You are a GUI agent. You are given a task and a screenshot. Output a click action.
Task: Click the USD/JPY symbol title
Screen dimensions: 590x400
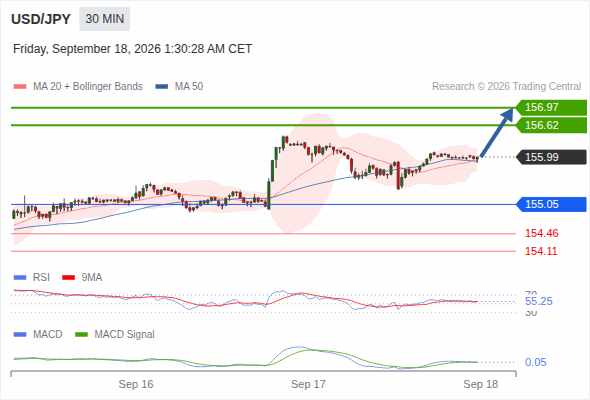(x=41, y=19)
